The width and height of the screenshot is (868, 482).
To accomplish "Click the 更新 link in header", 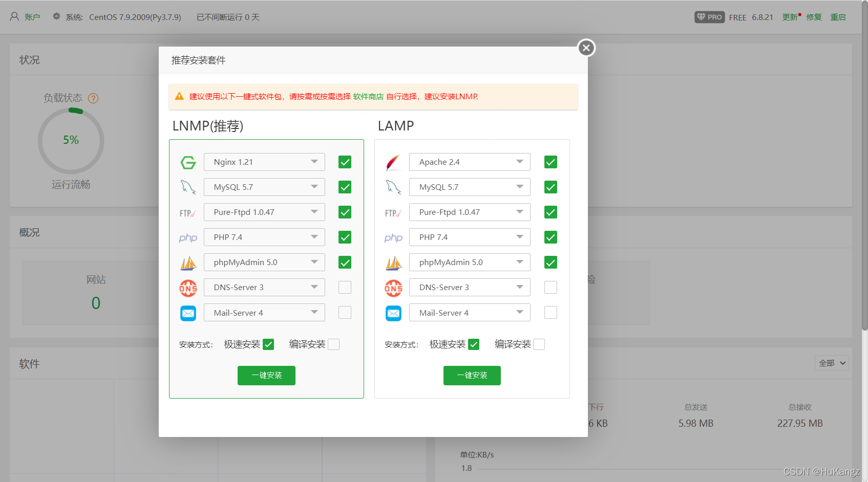I will pyautogui.click(x=790, y=17).
